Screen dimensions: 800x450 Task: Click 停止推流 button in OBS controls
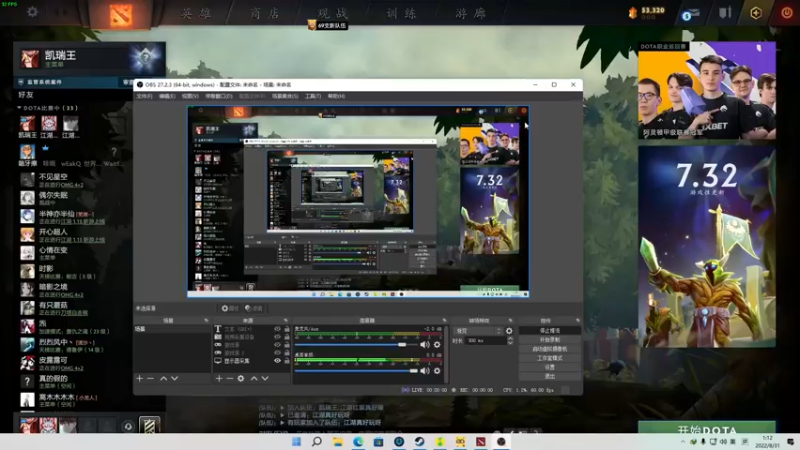pyautogui.click(x=549, y=331)
